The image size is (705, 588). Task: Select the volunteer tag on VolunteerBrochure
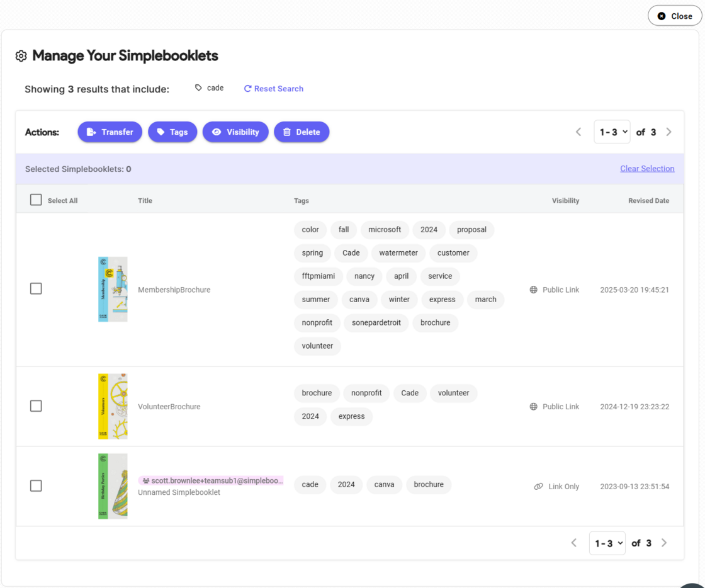point(453,393)
